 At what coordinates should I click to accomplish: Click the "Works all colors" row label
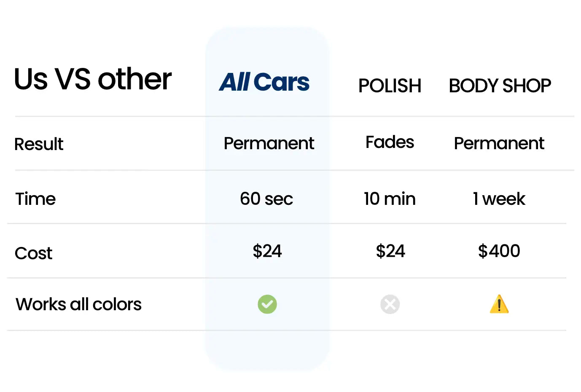78,304
